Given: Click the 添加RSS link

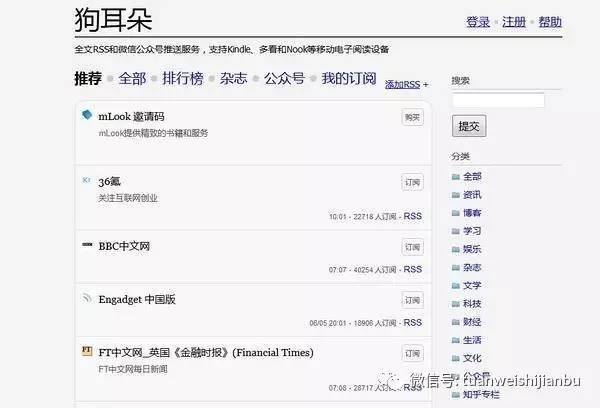Looking at the screenshot, I should coord(403,84).
